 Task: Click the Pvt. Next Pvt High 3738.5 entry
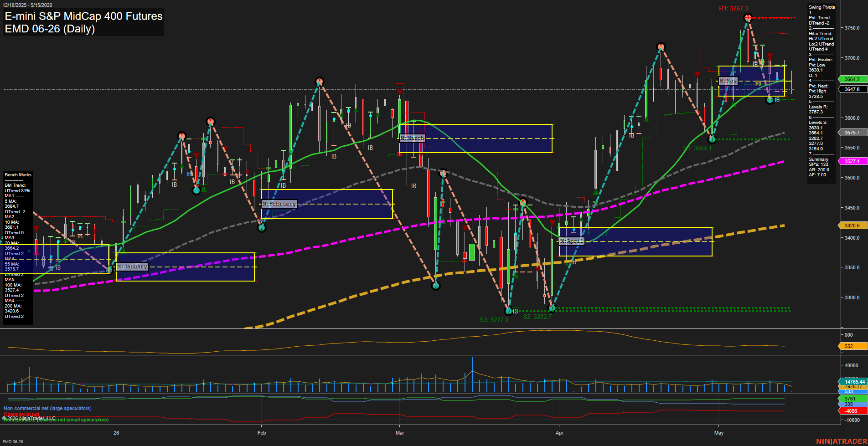[x=819, y=91]
